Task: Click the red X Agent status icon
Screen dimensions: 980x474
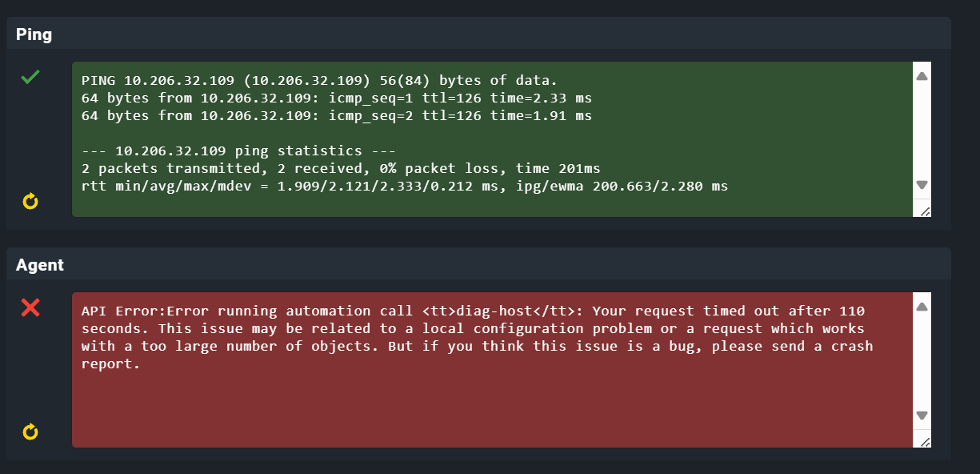Action: (30, 307)
